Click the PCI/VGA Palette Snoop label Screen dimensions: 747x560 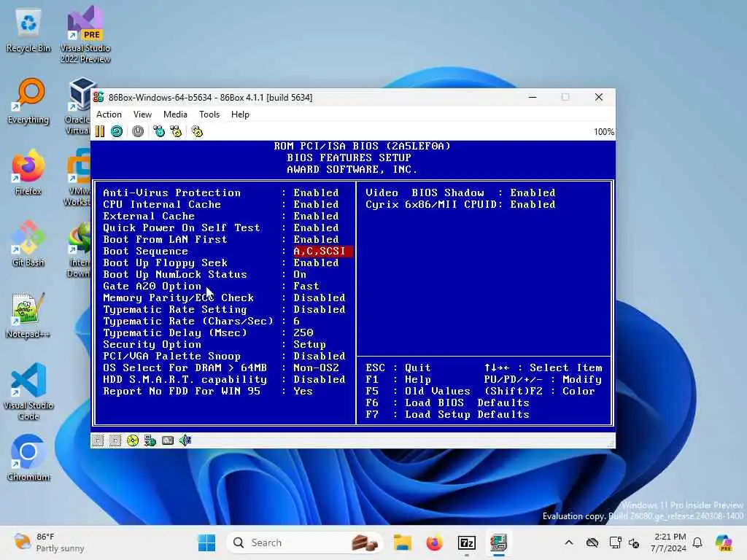coord(171,356)
